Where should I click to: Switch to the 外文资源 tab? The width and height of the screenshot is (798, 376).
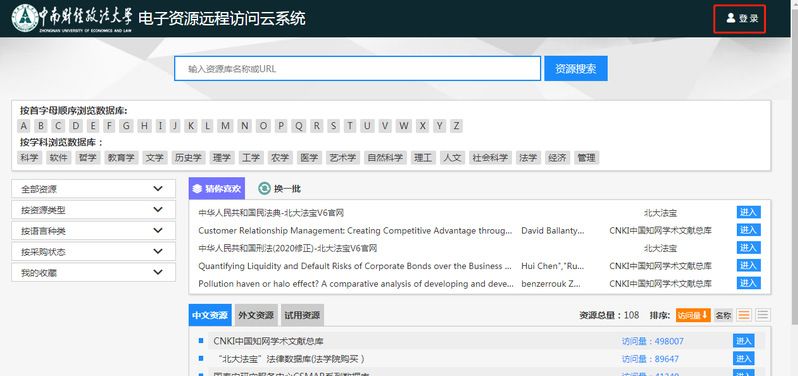pos(256,315)
